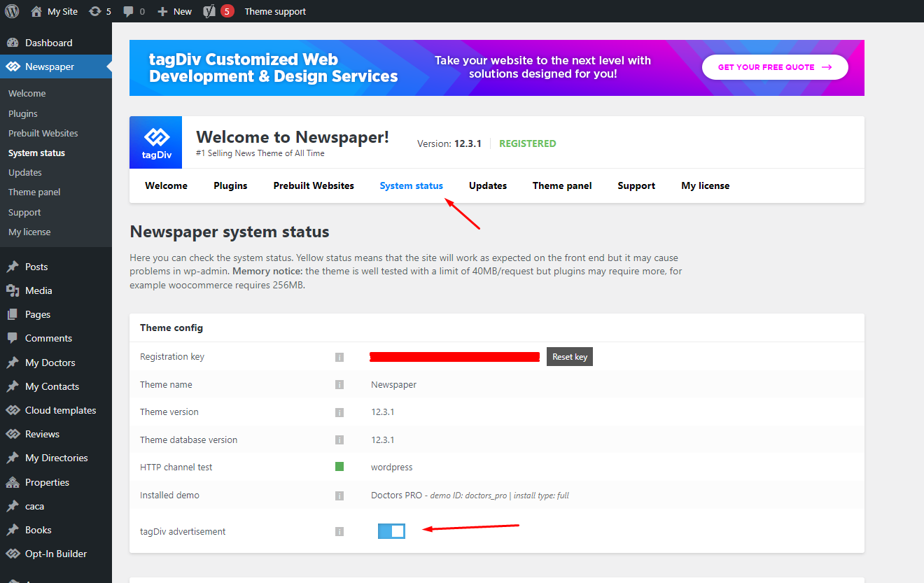Viewport: 924px width, 583px height.
Task: Click the Media icon in sidebar
Action: point(13,290)
